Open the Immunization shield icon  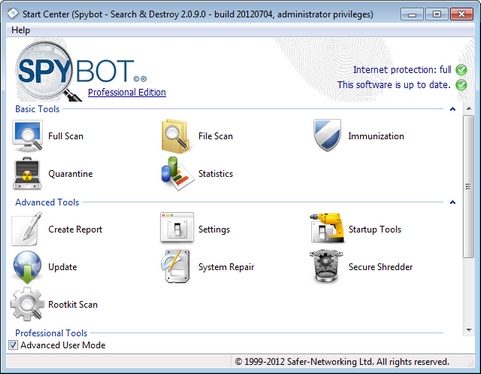click(x=327, y=135)
